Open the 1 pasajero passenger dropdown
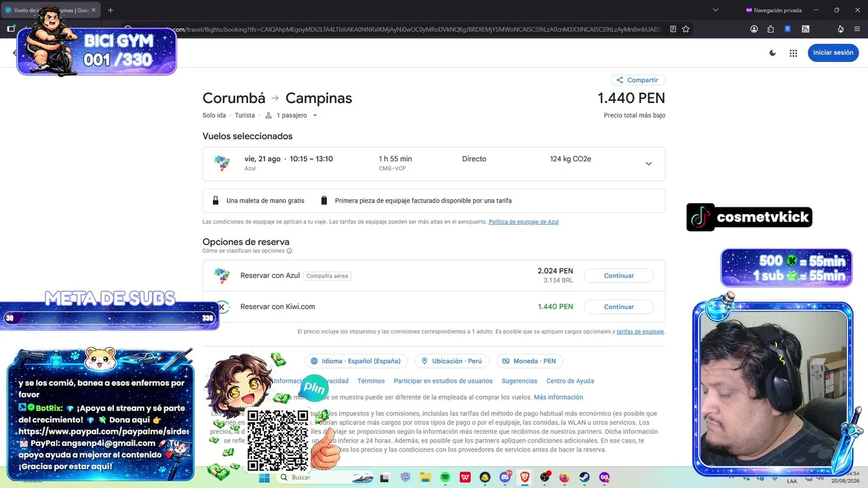The height and width of the screenshot is (488, 868). click(291, 115)
